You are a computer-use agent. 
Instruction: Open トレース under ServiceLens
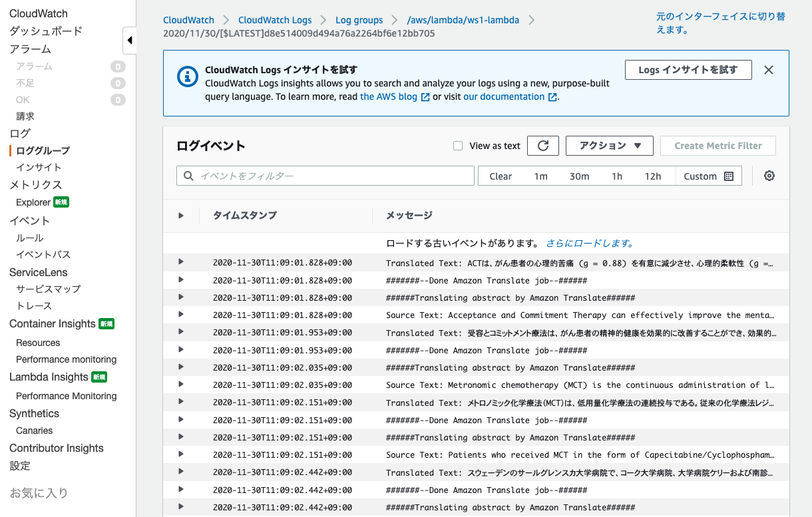coord(34,306)
